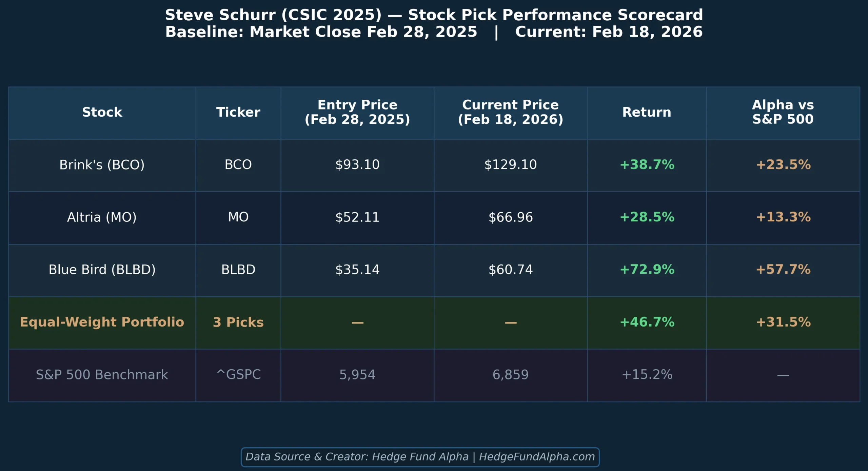Click the Ticker column header
868x471 pixels.
pos(238,112)
